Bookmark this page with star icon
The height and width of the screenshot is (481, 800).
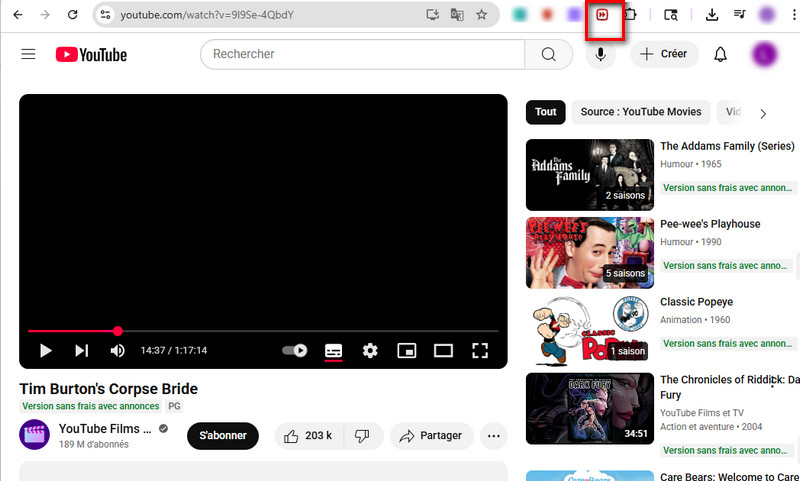tap(482, 14)
